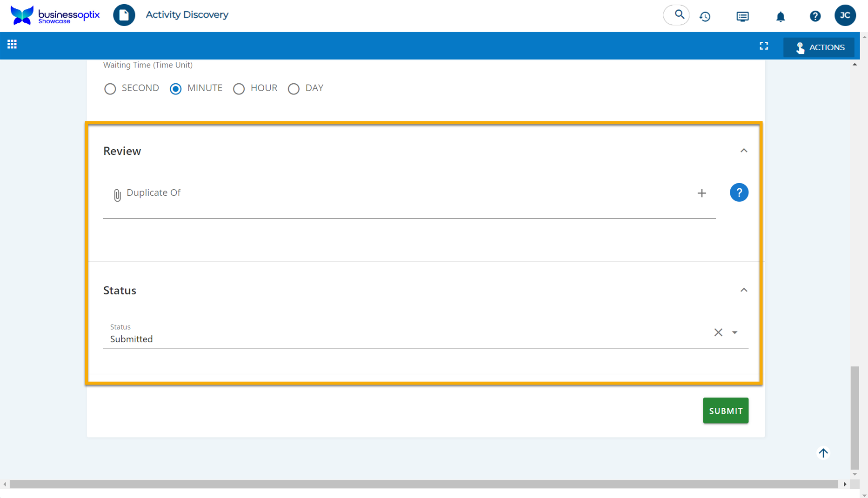This screenshot has height=498, width=868.
Task: Click the history icon in the top bar
Action: (705, 16)
